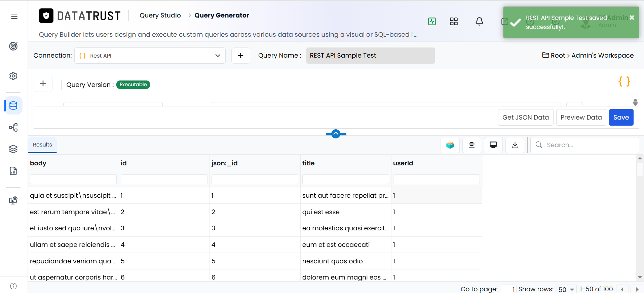Screen dimensions: 644x293
Task: Select cell 'ullam et saepe reiciendis ...'
Action: pos(73,245)
